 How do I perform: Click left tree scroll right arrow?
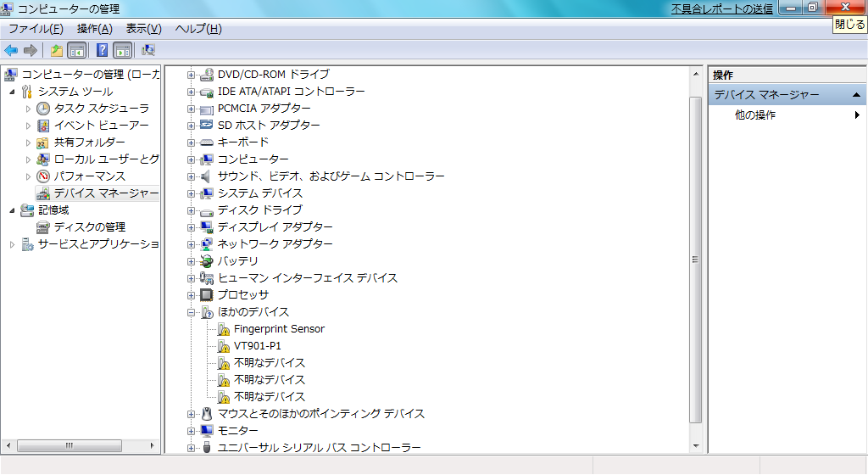coord(153,445)
